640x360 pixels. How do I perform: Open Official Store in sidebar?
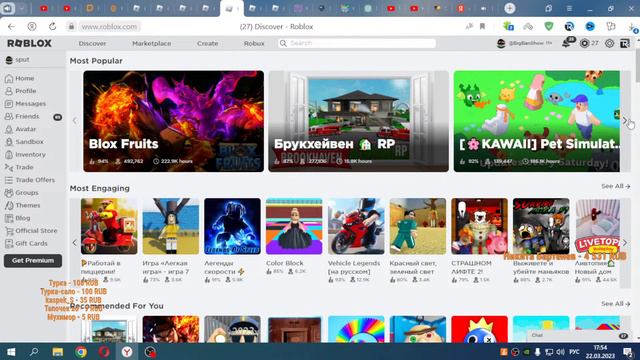31,231
